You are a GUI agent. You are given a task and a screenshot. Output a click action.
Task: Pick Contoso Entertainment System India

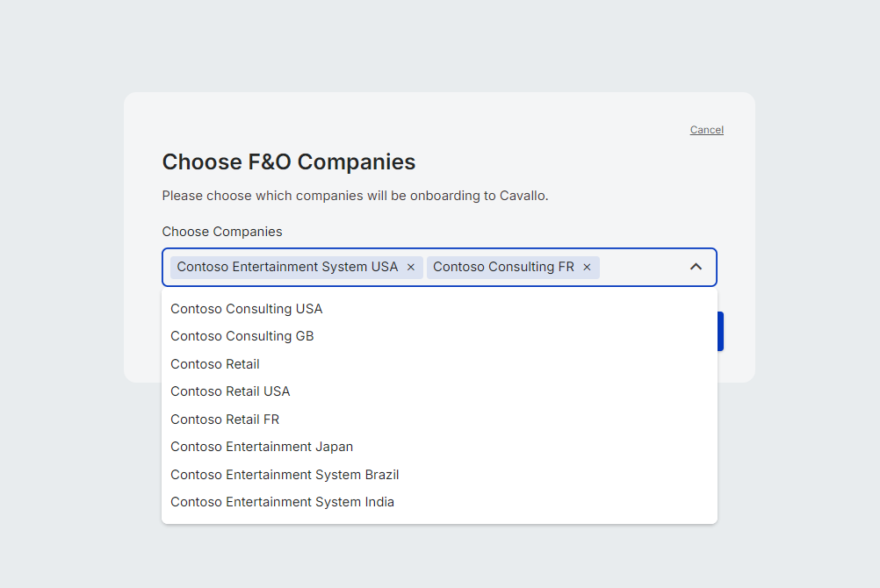(282, 502)
